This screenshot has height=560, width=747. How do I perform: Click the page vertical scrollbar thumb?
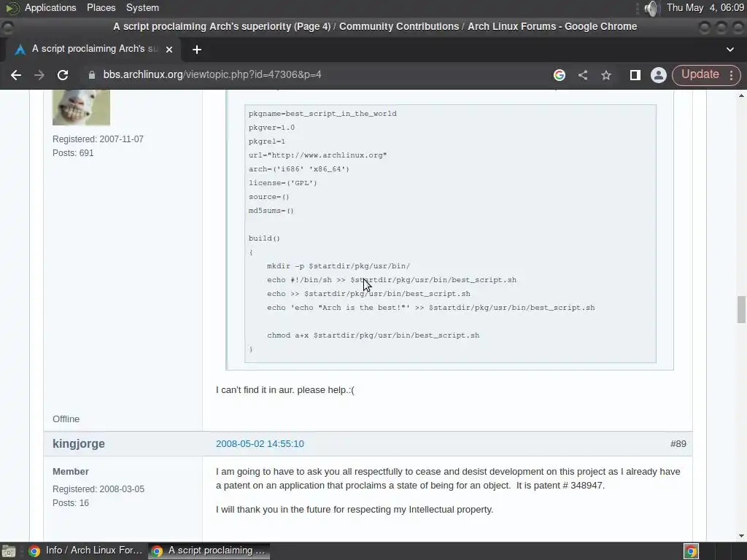[x=741, y=309]
